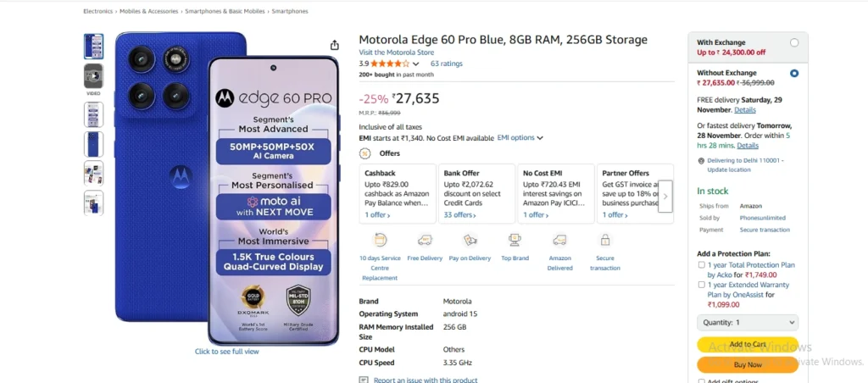Click the 10 days Service Centre Replacement icon

(x=380, y=240)
